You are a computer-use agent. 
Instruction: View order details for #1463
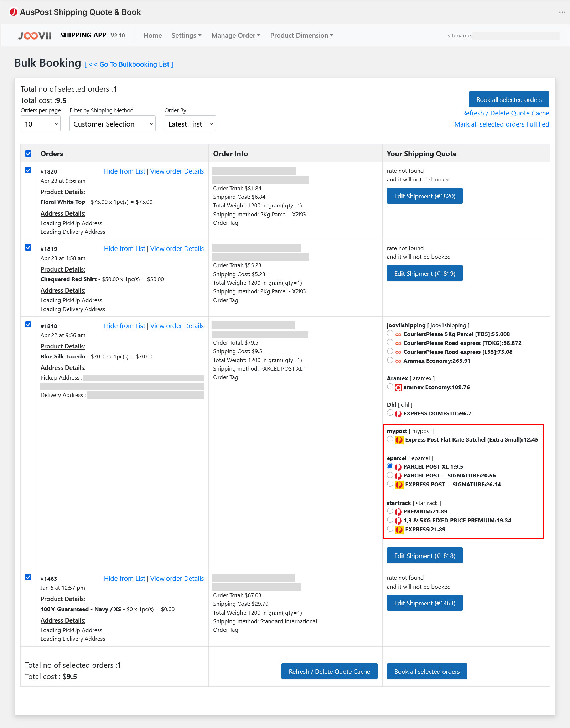(177, 579)
